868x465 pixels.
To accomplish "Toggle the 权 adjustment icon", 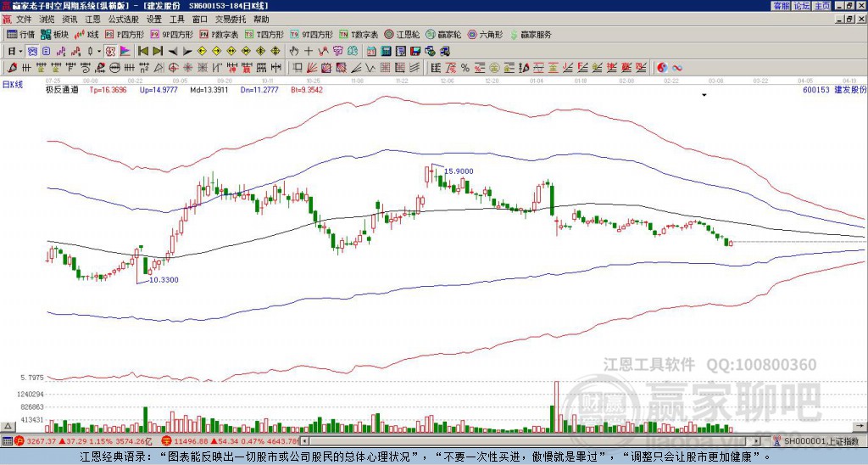I will click(110, 51).
